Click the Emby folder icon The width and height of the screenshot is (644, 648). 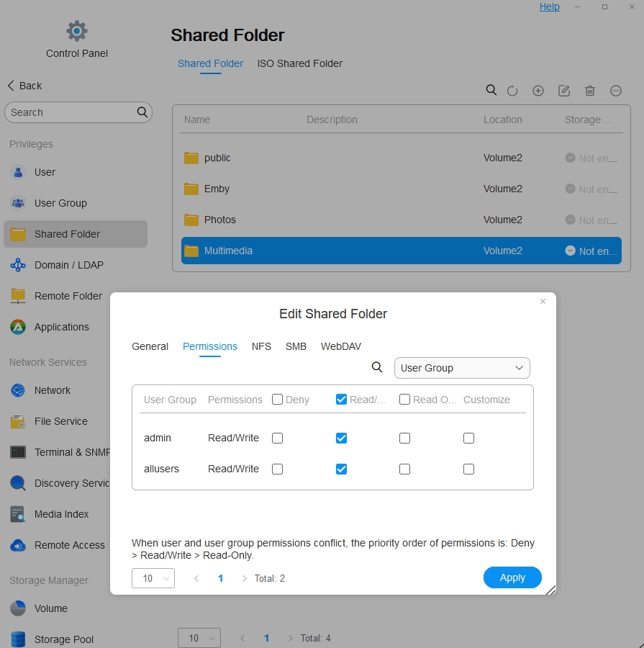pos(191,189)
